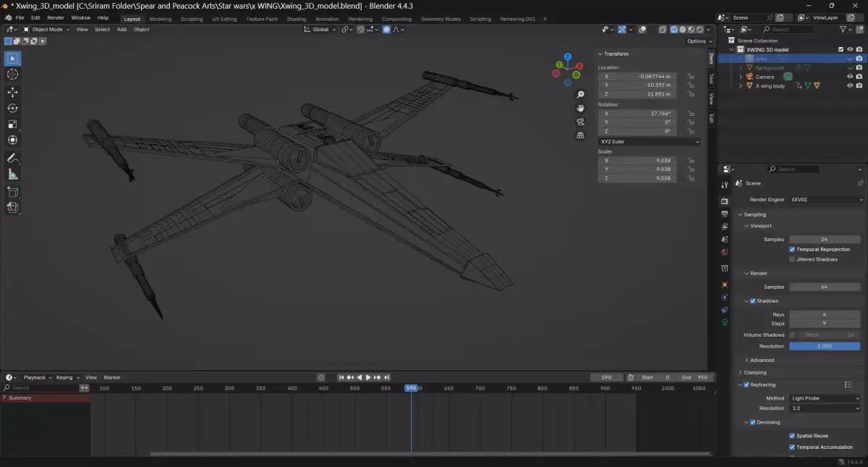This screenshot has height=467, width=868.
Task: Switch to solid viewport shading
Action: 683,30
